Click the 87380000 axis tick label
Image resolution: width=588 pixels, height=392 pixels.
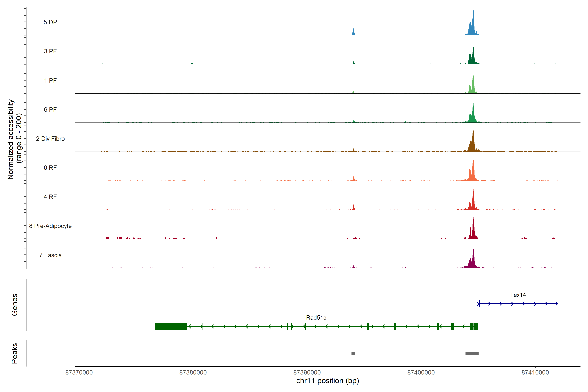[x=193, y=373]
